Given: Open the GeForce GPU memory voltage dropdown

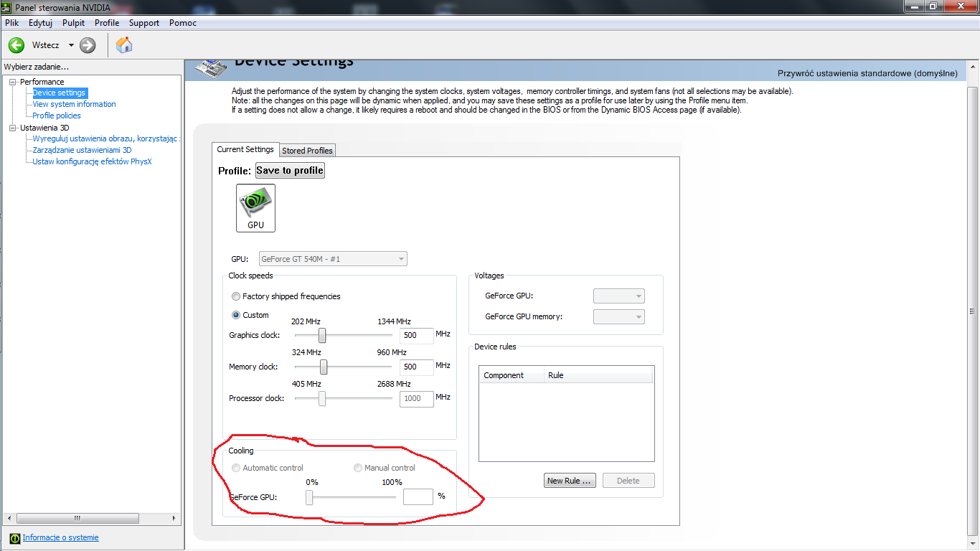Looking at the screenshot, I should tap(618, 316).
